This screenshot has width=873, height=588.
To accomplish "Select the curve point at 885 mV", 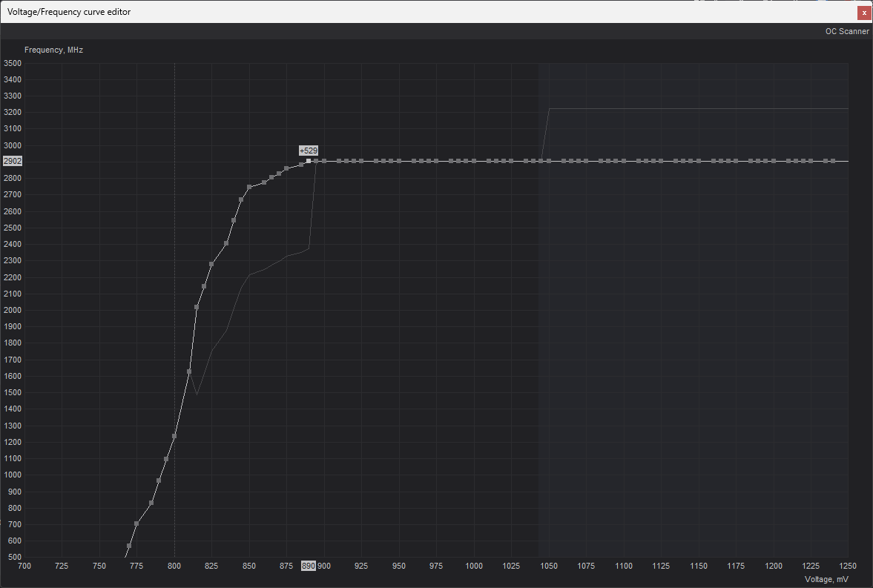I will 301,165.
